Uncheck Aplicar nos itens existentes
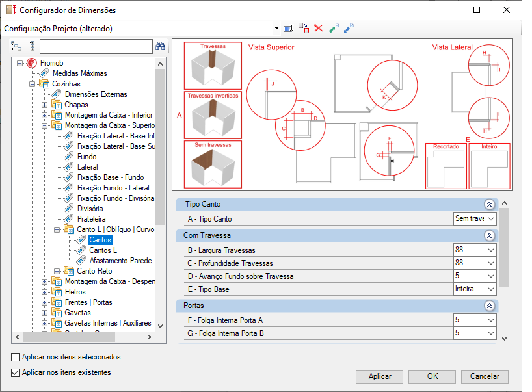 pyautogui.click(x=15, y=372)
